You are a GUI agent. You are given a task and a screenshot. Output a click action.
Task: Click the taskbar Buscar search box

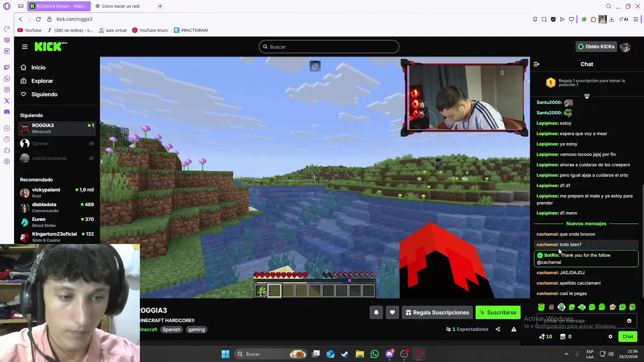[x=271, y=354]
